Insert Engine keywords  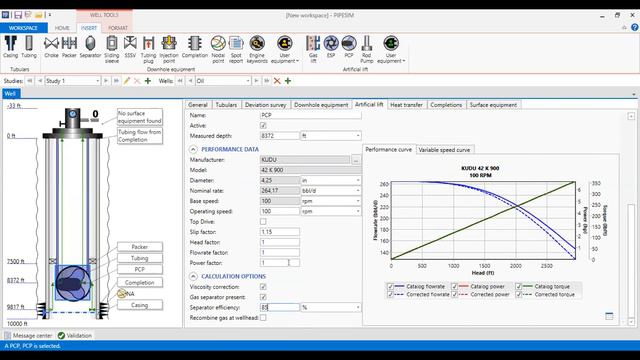coord(257,50)
